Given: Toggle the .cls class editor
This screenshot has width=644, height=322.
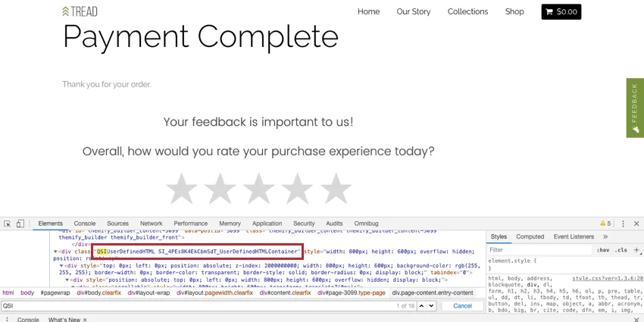Looking at the screenshot, I should click(621, 250).
